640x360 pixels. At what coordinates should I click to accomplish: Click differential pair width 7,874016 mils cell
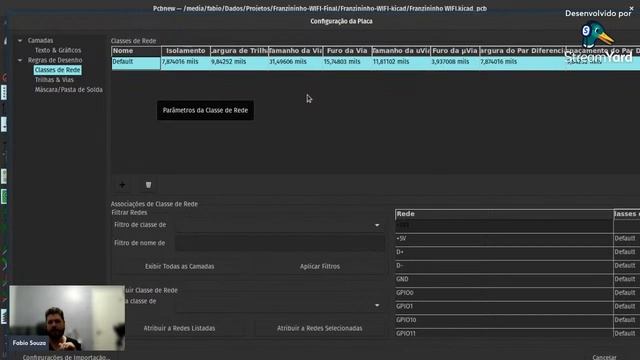[522, 62]
